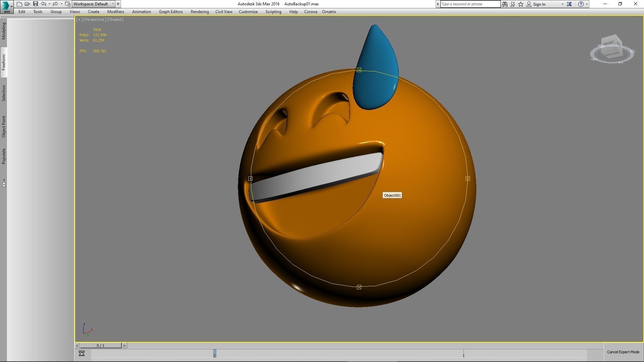Viewport: 644px width, 362px height.
Task: Open the Group menu
Action: tap(56, 12)
